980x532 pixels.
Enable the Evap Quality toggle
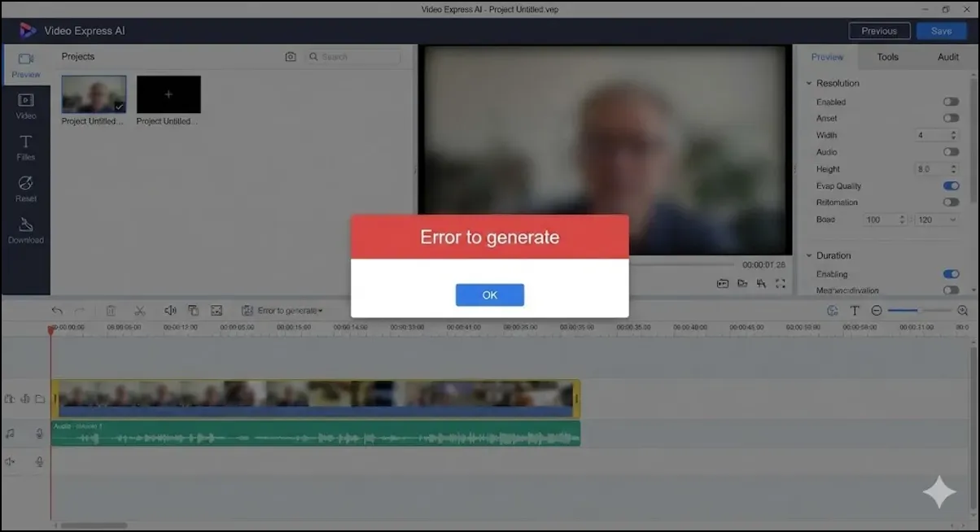tap(951, 185)
